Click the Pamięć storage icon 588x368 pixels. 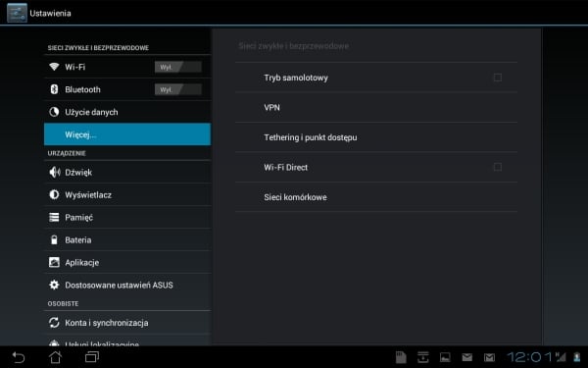pos(54,217)
